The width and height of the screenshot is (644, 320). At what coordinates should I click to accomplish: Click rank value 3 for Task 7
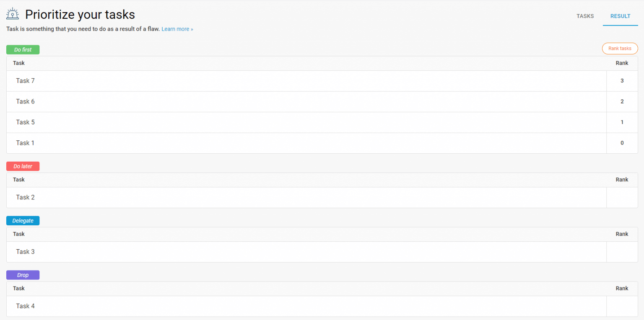pos(622,81)
